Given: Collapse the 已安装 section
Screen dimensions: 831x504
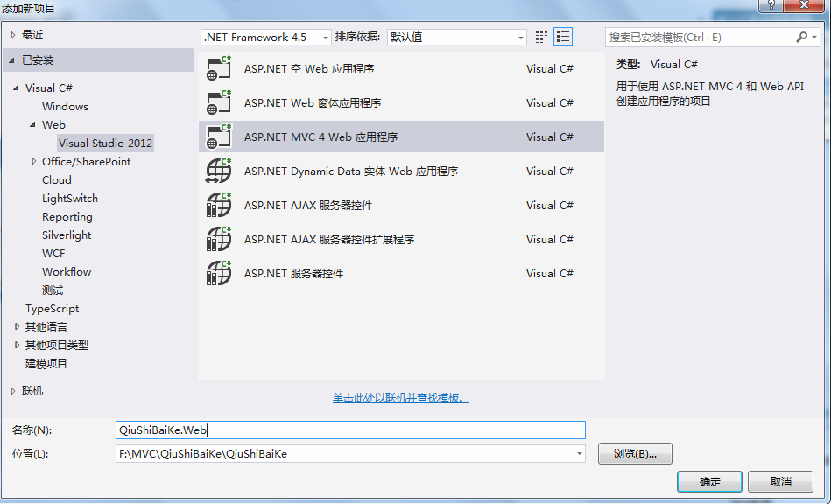Looking at the screenshot, I should pos(11,60).
